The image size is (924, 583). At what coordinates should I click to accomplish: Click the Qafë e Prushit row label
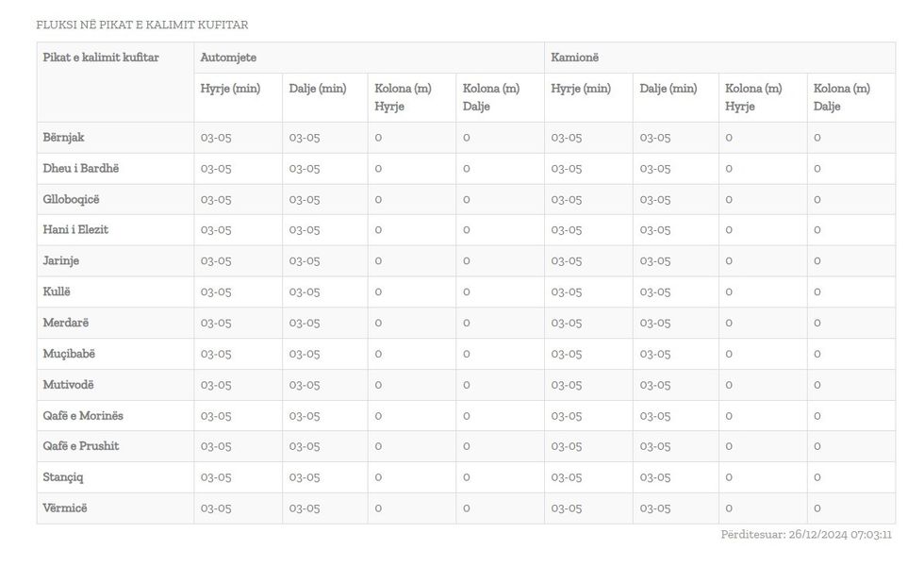click(81, 446)
